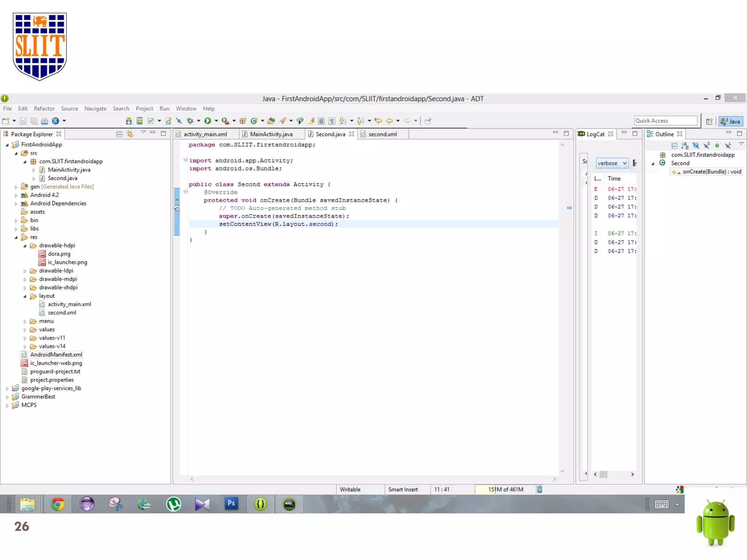Click the Java perspective button

click(731, 121)
